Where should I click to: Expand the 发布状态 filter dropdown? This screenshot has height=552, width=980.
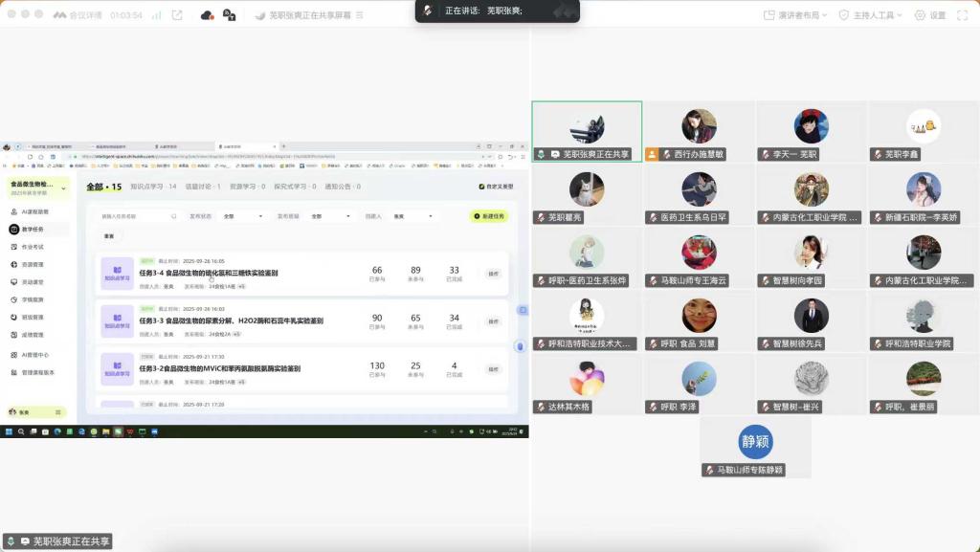tap(242, 216)
